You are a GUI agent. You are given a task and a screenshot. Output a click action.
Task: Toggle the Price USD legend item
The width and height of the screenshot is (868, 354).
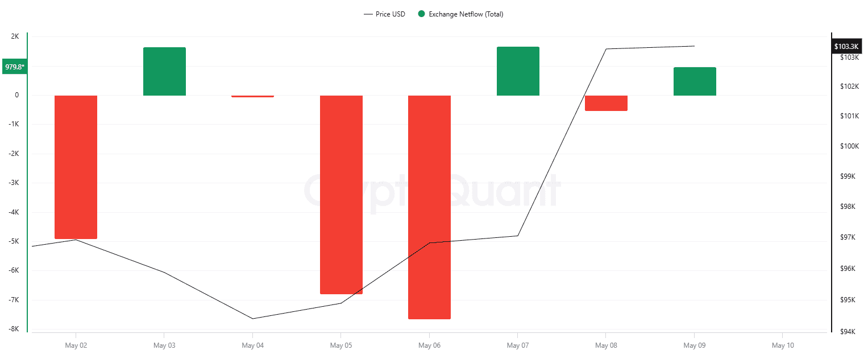[x=390, y=14]
